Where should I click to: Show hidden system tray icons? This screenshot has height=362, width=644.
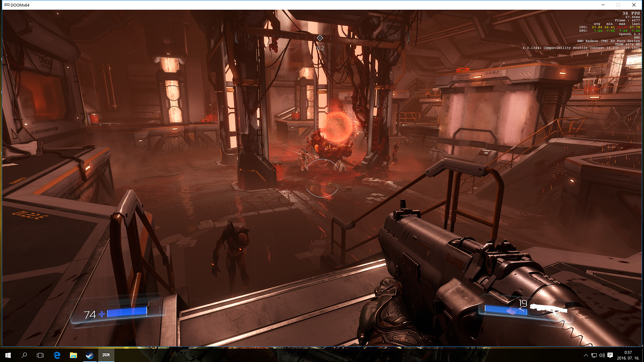tap(586, 355)
